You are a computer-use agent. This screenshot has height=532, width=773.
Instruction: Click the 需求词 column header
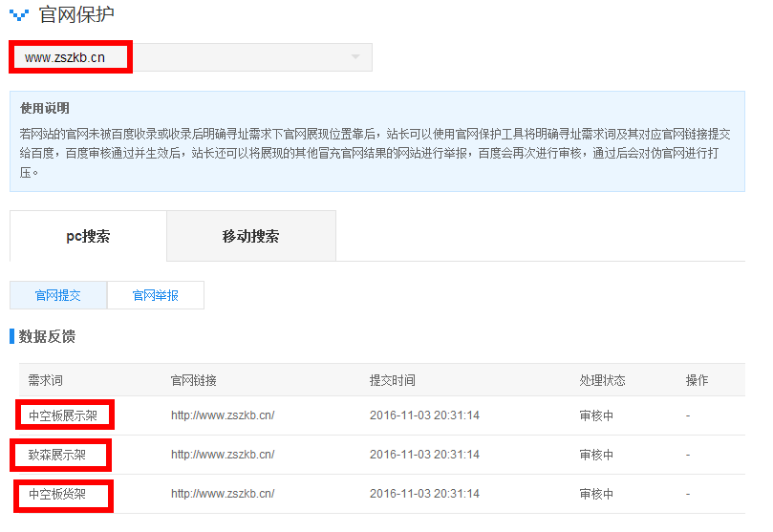coord(45,380)
